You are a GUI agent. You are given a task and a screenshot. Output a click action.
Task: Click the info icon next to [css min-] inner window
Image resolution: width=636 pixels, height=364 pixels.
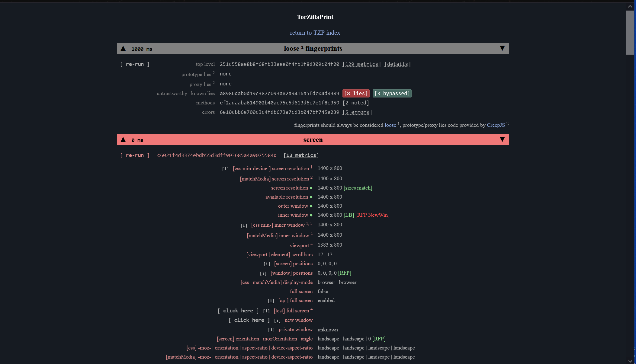pos(244,225)
